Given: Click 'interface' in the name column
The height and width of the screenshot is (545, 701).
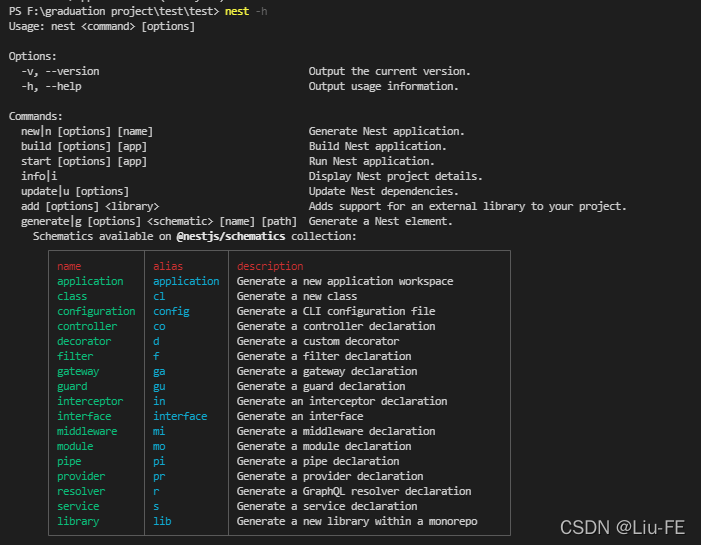Looking at the screenshot, I should coord(84,416).
